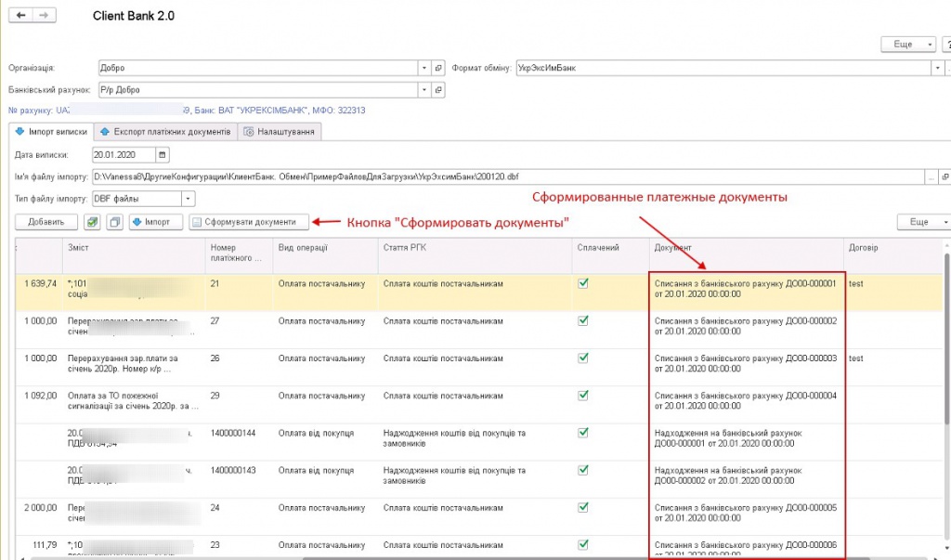951x560 pixels.
Task: Toggle Сплачений checkbox for payment number 27
Action: 583,320
